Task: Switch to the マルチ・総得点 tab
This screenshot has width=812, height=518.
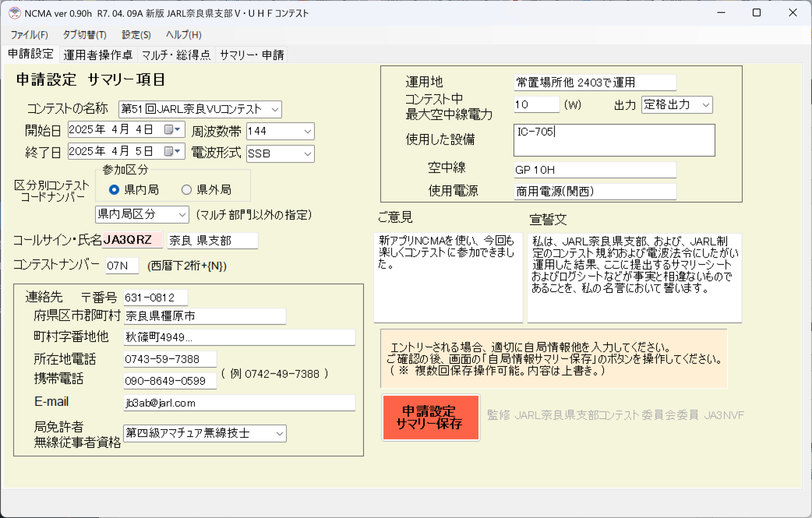Action: click(176, 55)
